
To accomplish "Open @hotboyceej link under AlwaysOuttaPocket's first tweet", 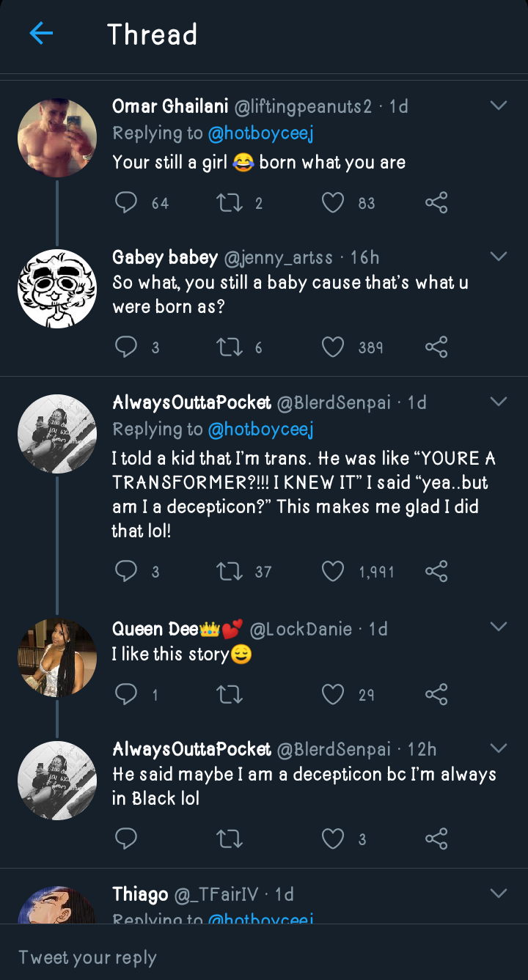I will [260, 430].
